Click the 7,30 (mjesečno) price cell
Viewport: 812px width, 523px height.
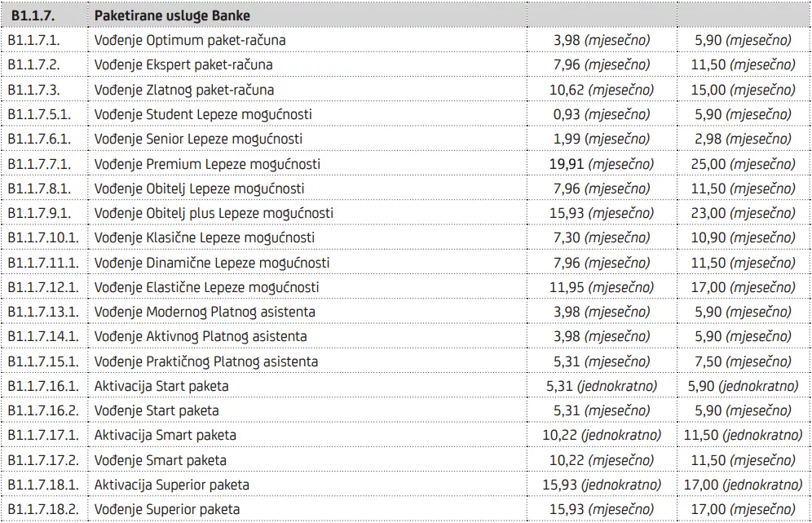click(600, 237)
